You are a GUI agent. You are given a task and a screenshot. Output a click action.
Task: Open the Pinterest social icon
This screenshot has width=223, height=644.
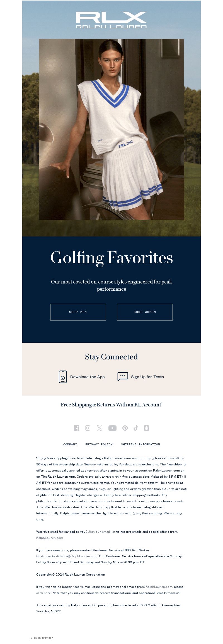[x=125, y=428]
